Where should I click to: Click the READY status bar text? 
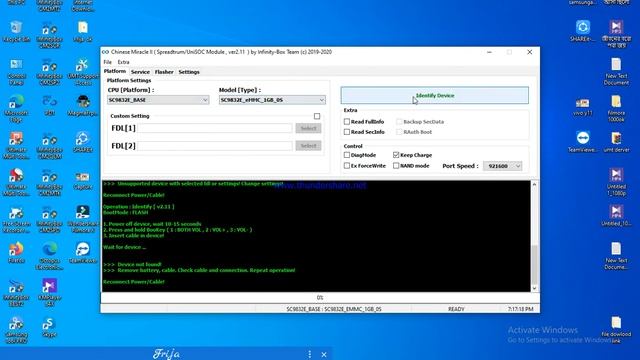click(x=456, y=309)
